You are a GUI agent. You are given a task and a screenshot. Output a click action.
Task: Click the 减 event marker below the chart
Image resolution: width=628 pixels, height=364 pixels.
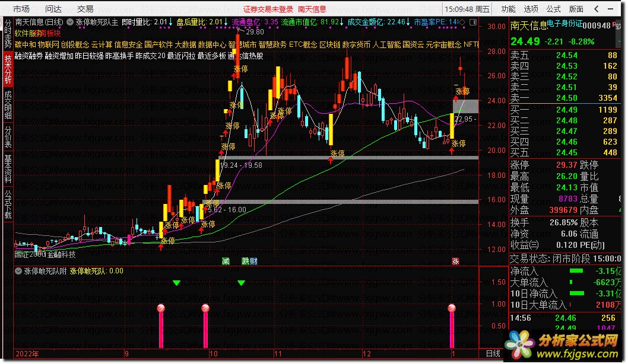(x=226, y=261)
